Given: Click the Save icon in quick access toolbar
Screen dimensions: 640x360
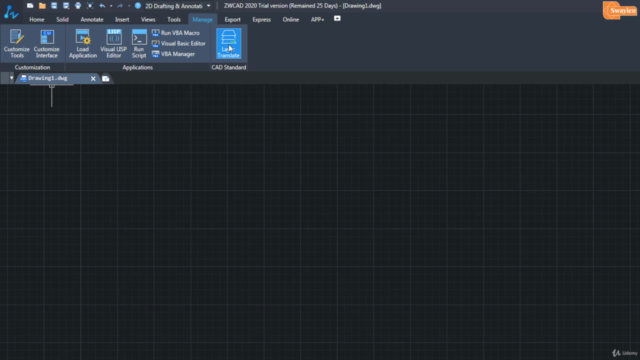Looking at the screenshot, I should (54, 6).
